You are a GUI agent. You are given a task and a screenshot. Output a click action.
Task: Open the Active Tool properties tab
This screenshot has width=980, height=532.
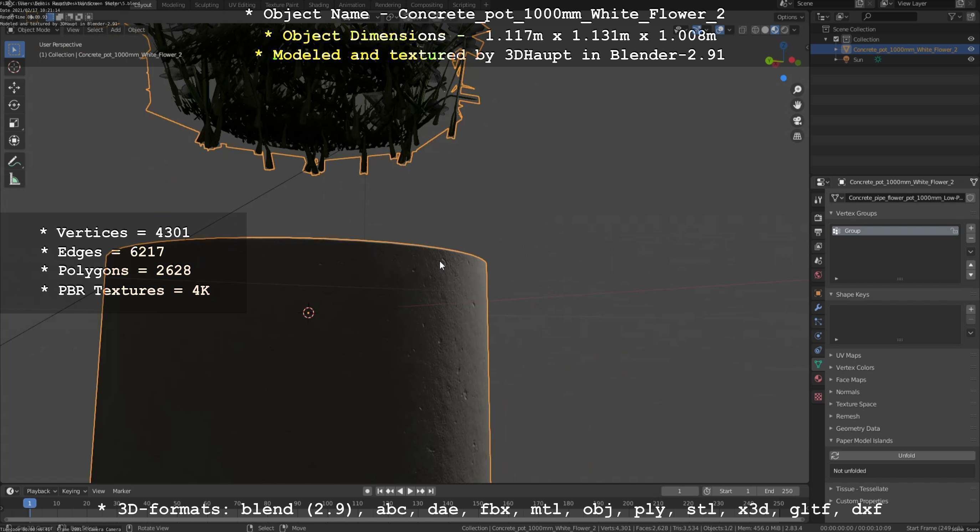pos(818,200)
